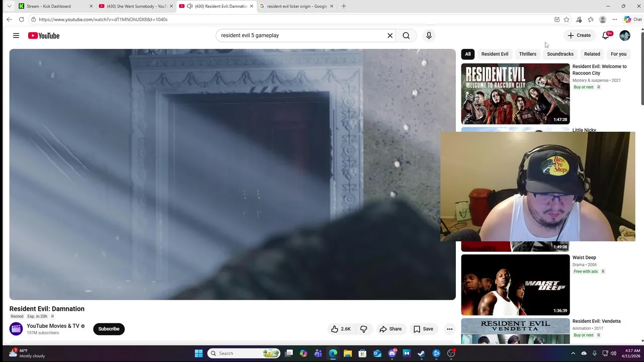Screen dimensions: 644x362
Task: Go back with the browser back arrow
Action: [9, 20]
